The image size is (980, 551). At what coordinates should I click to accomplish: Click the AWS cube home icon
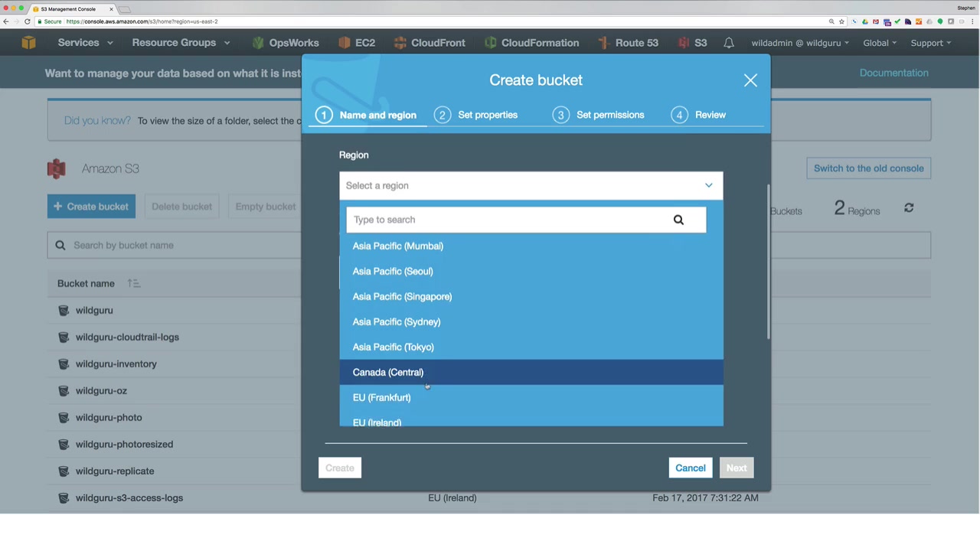pos(28,43)
